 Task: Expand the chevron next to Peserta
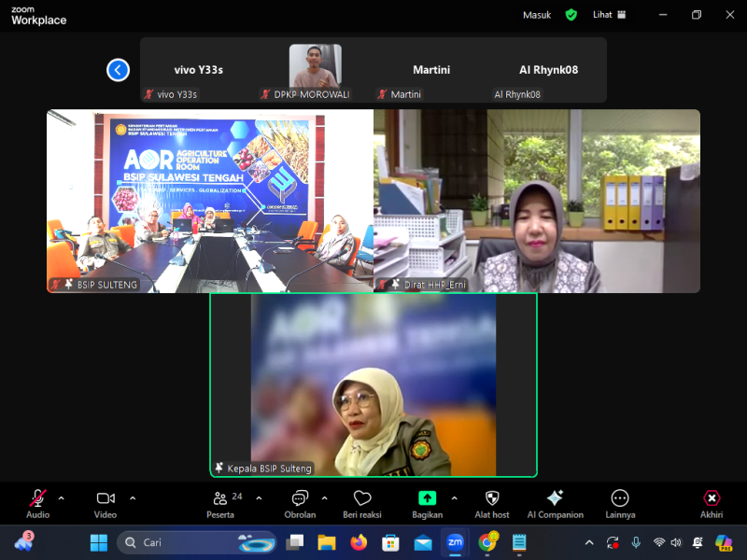pyautogui.click(x=259, y=497)
